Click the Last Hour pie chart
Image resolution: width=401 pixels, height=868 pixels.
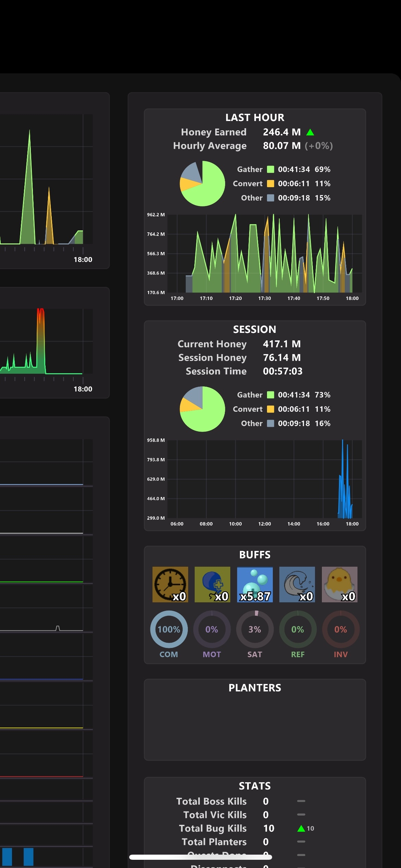click(x=202, y=183)
